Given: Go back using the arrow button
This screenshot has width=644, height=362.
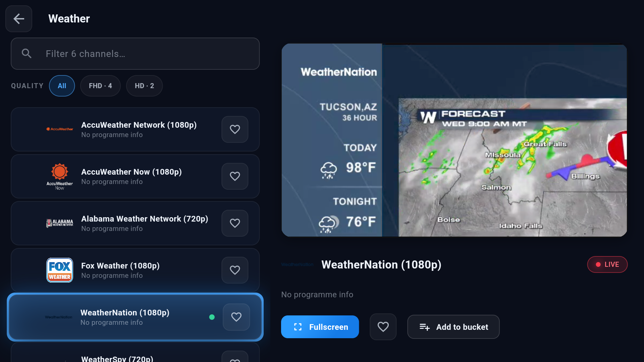Looking at the screenshot, I should tap(19, 19).
